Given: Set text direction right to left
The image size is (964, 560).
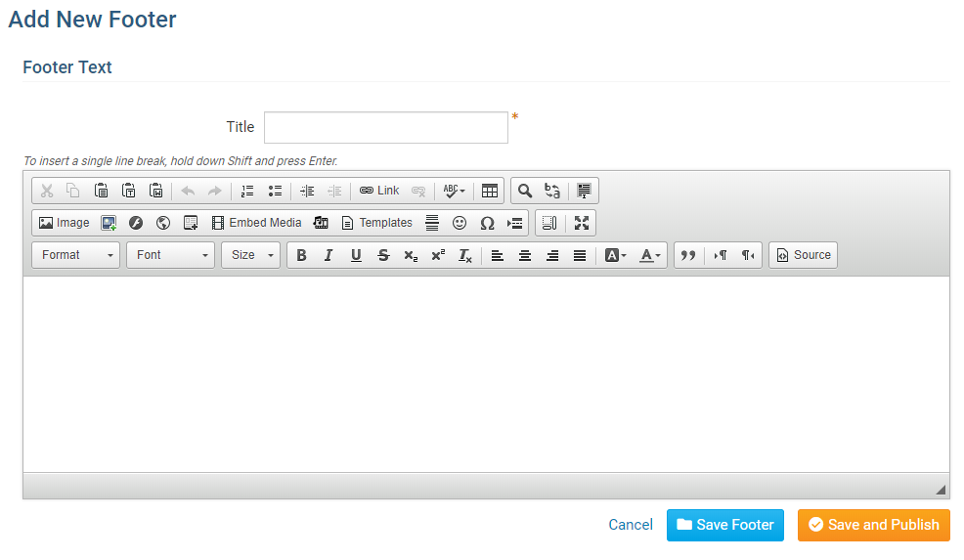Looking at the screenshot, I should click(x=748, y=255).
